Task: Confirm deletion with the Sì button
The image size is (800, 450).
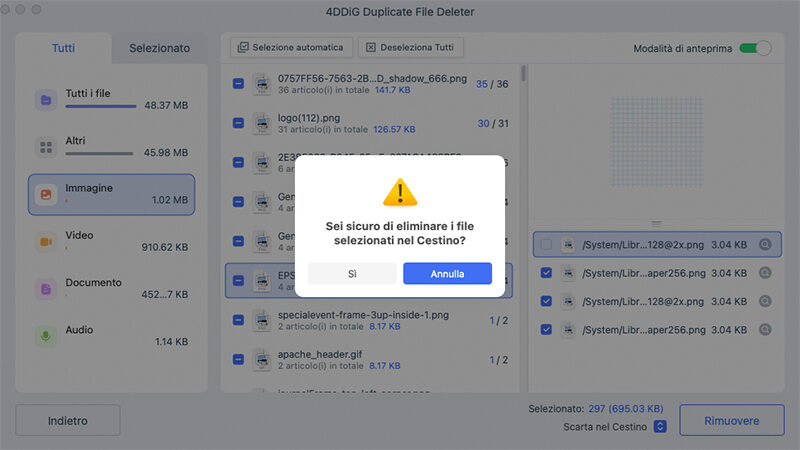Action: click(352, 273)
